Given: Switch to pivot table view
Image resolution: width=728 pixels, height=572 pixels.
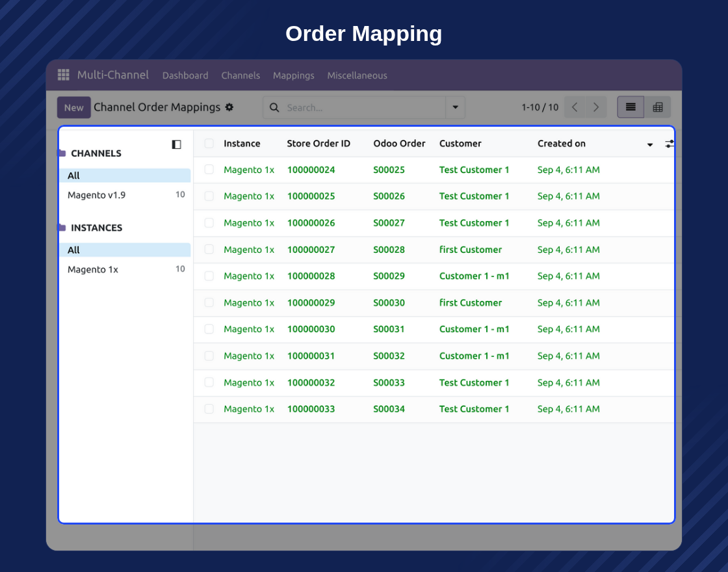Looking at the screenshot, I should pos(657,107).
